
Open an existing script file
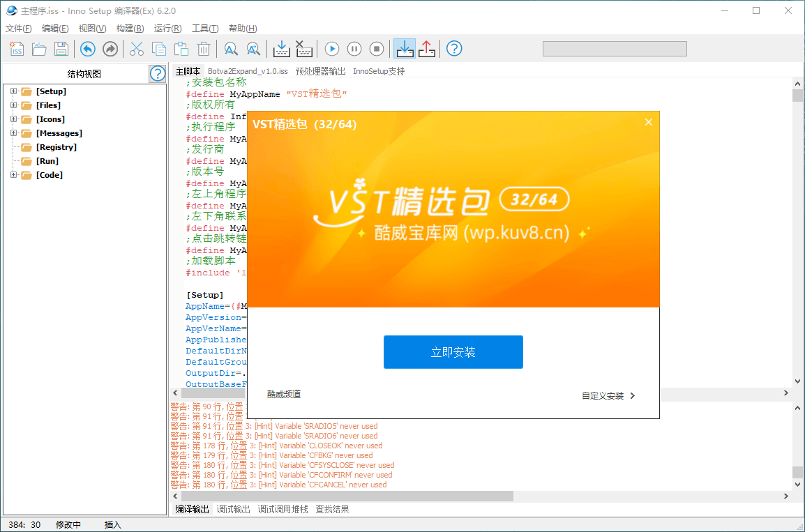pos(39,49)
